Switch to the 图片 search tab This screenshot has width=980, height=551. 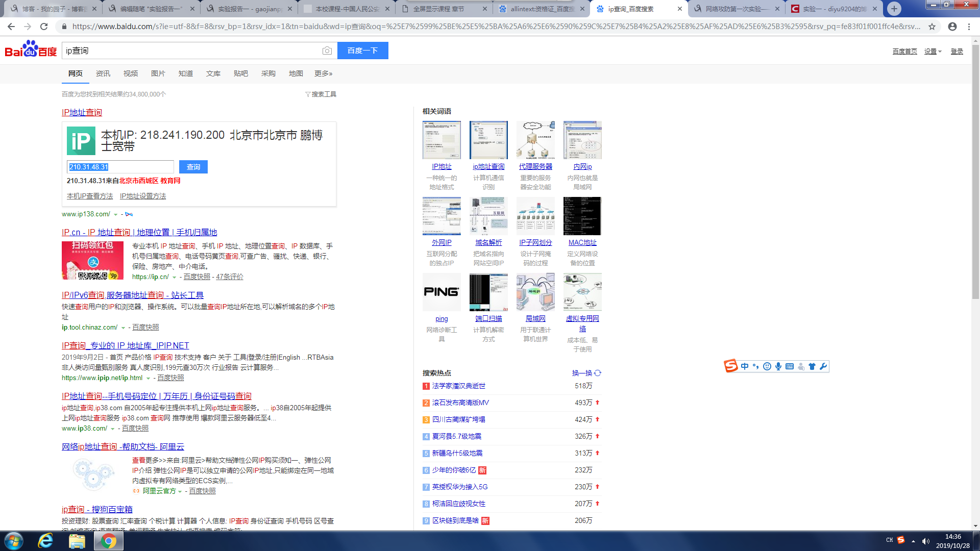158,73
